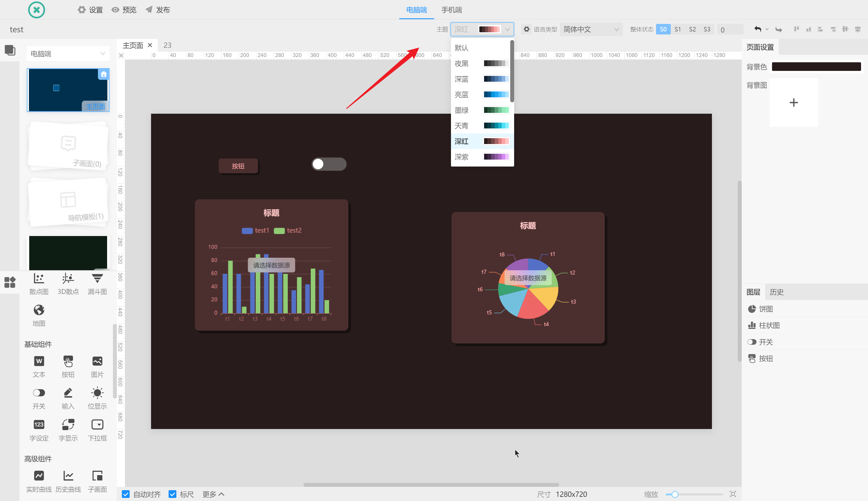Select overall state S1
This screenshot has height=501, width=868.
click(x=678, y=29)
